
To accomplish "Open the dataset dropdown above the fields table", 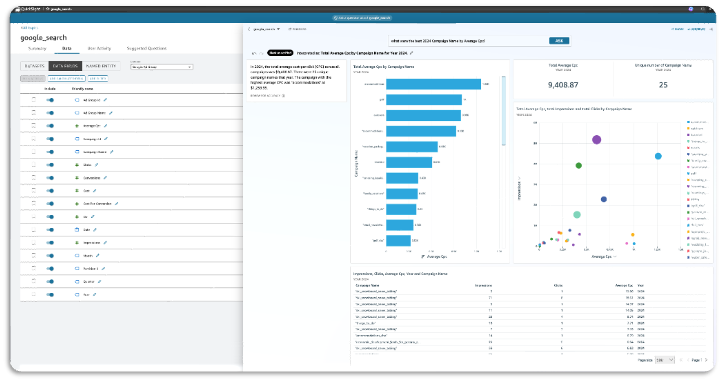I will tap(161, 67).
